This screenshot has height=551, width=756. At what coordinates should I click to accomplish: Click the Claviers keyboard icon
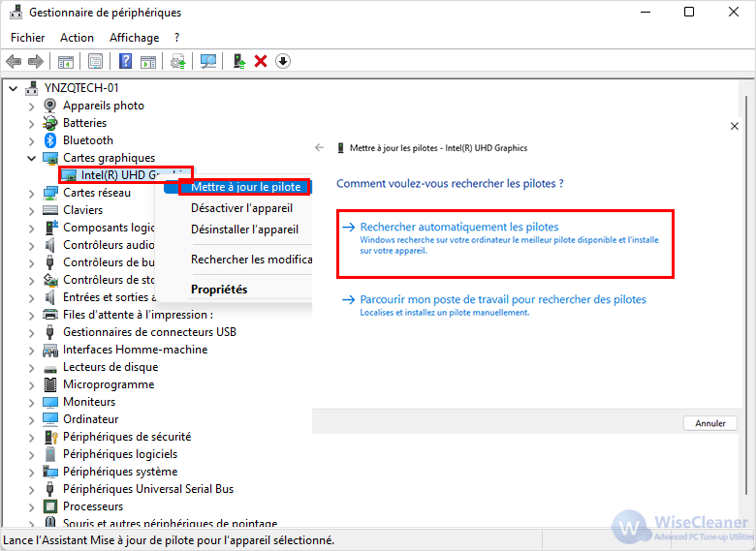pos(50,210)
